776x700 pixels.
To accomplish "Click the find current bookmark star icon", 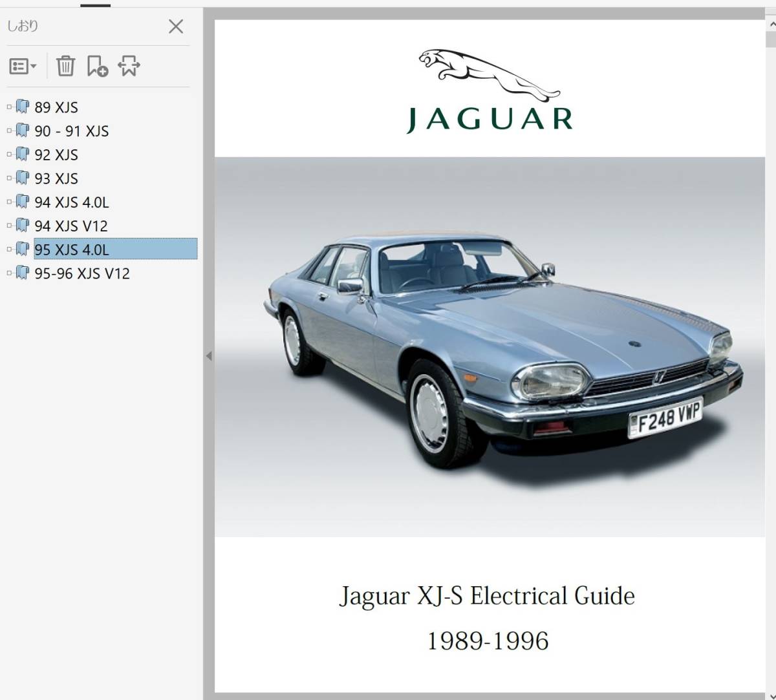I will (x=129, y=66).
